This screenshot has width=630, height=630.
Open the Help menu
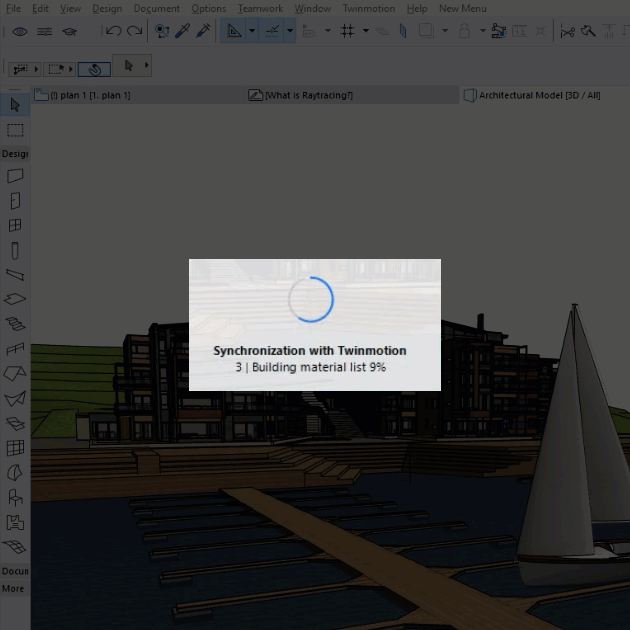[417, 8]
